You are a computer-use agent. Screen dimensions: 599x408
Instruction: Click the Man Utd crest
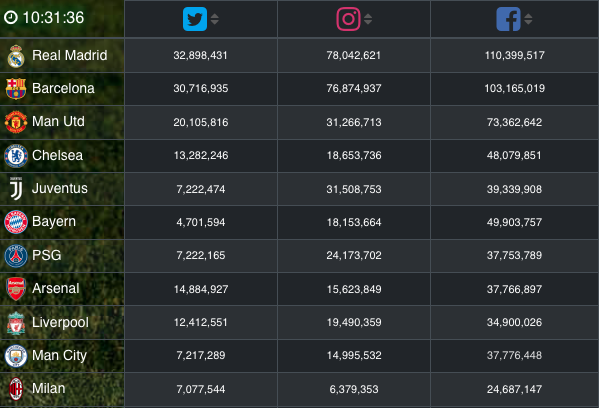16,122
